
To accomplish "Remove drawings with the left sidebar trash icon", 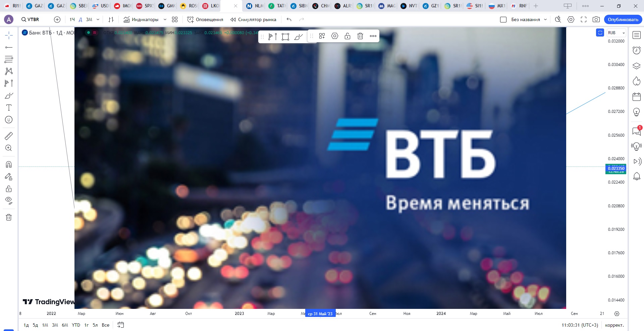I will pyautogui.click(x=9, y=217).
